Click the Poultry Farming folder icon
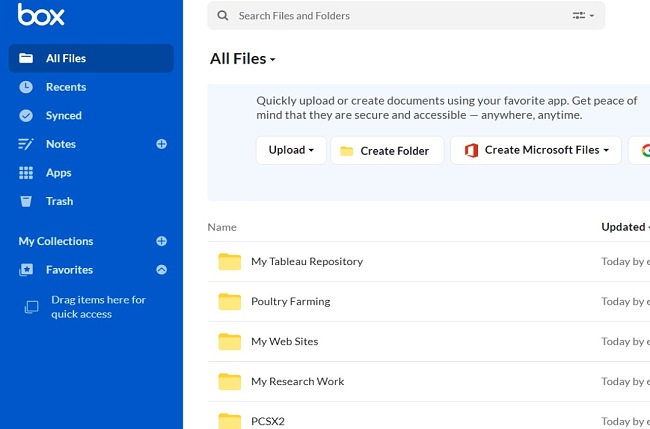The height and width of the screenshot is (429, 650). point(230,301)
